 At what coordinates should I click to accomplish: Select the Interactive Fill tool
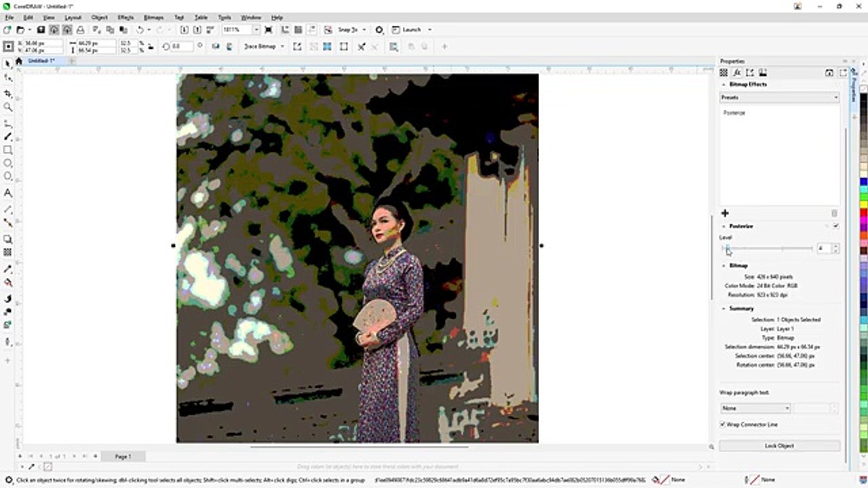pos(8,282)
